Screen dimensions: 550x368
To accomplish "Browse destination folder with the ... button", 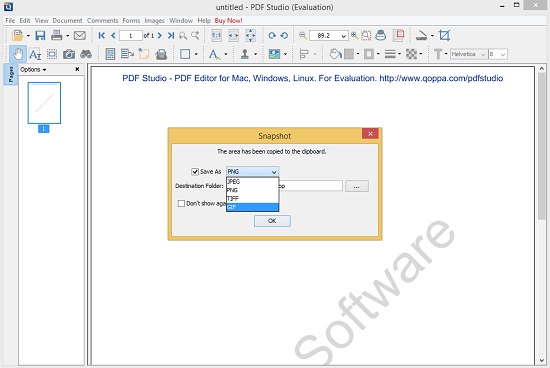I will click(357, 186).
